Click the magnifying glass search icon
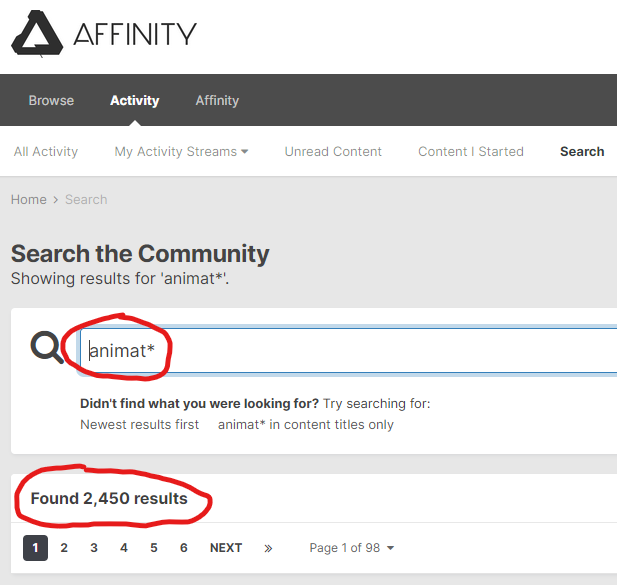Viewport: 617px width, 585px height. click(x=47, y=347)
